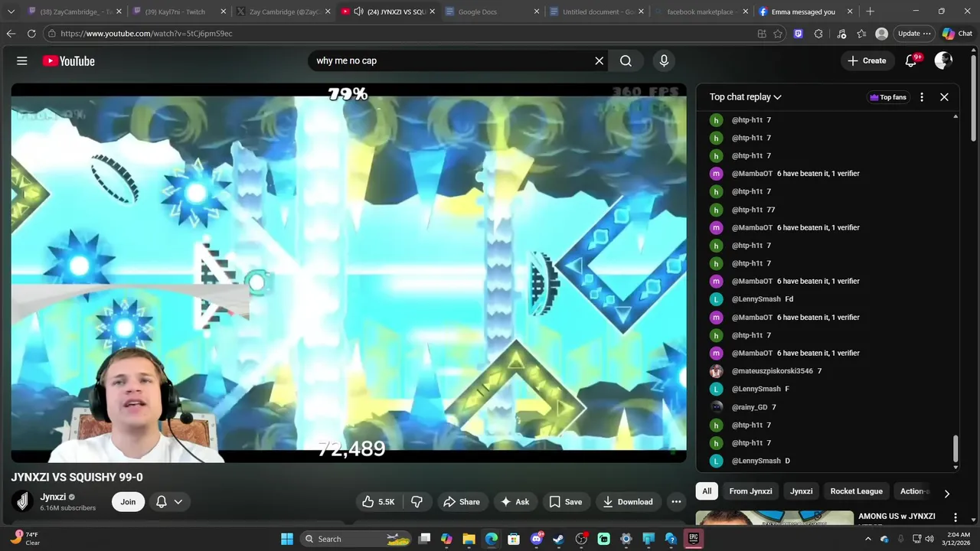Open YouTube notifications bell

pyautogui.click(x=911, y=61)
